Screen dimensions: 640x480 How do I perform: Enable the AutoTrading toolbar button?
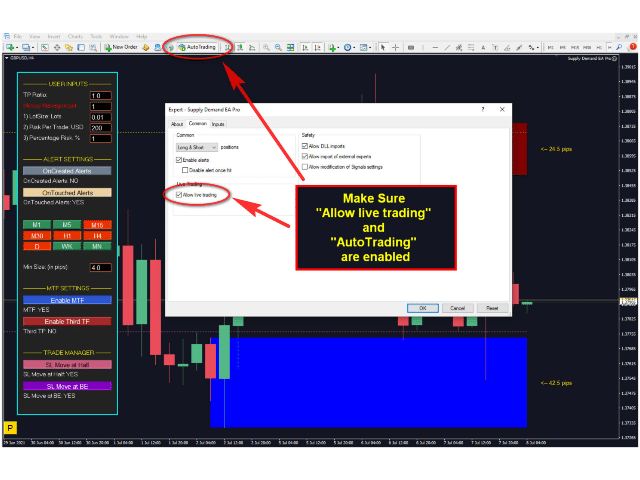click(197, 47)
